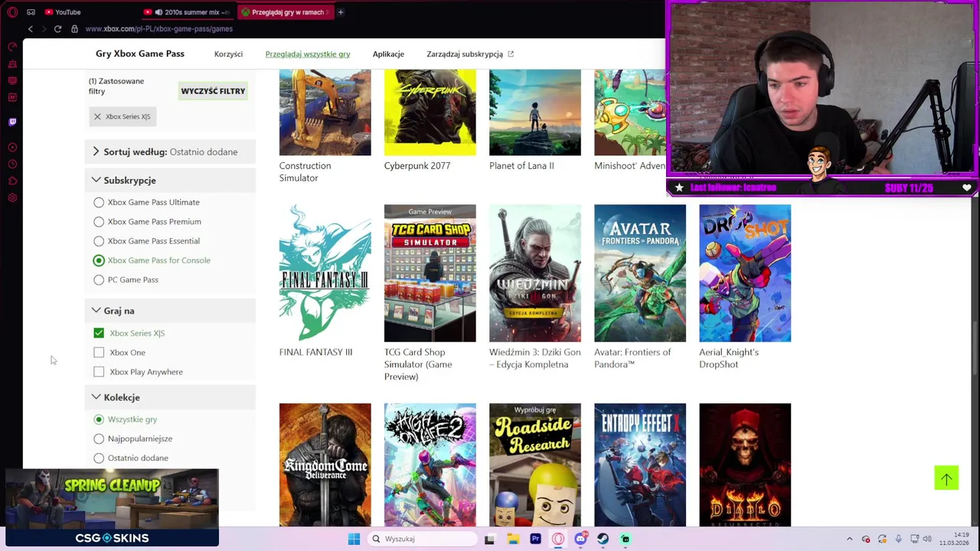Open Aerial_Knight's DropShot cover
Viewport: 980px width, 551px height.
(745, 273)
